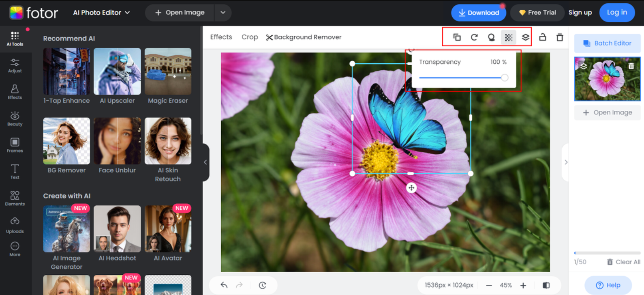
Task: Select the AI Upscaler tool
Action: click(x=117, y=76)
